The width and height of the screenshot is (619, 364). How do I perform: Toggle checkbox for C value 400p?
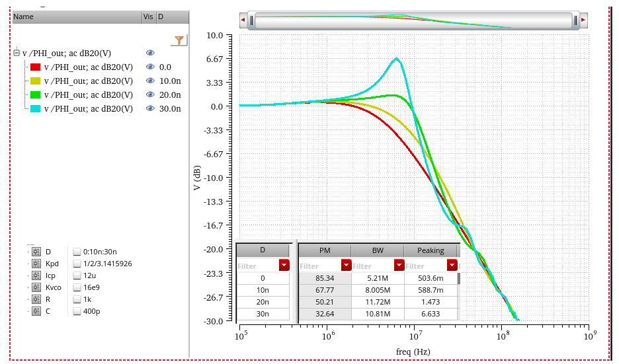77,311
